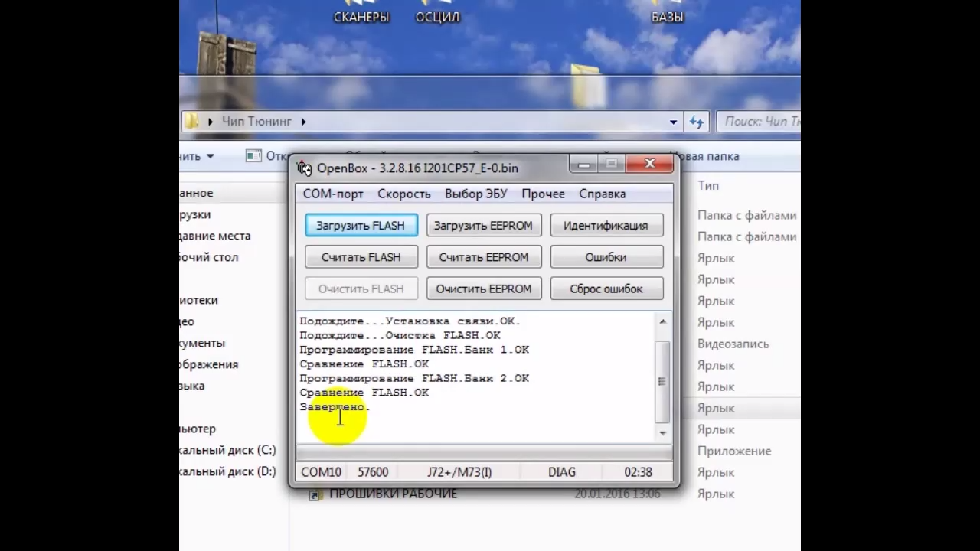Click the log scrollbar down arrow
980x551 pixels.
click(662, 432)
